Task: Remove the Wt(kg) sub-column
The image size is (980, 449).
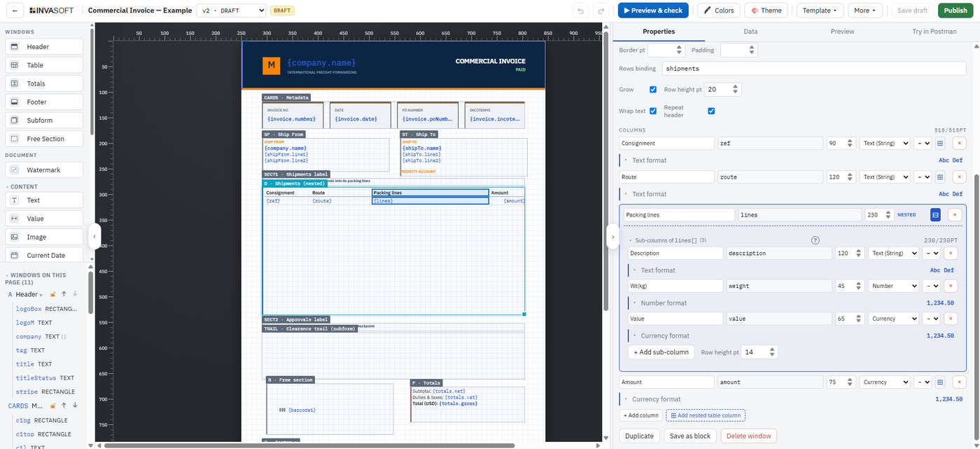Action: click(951, 286)
